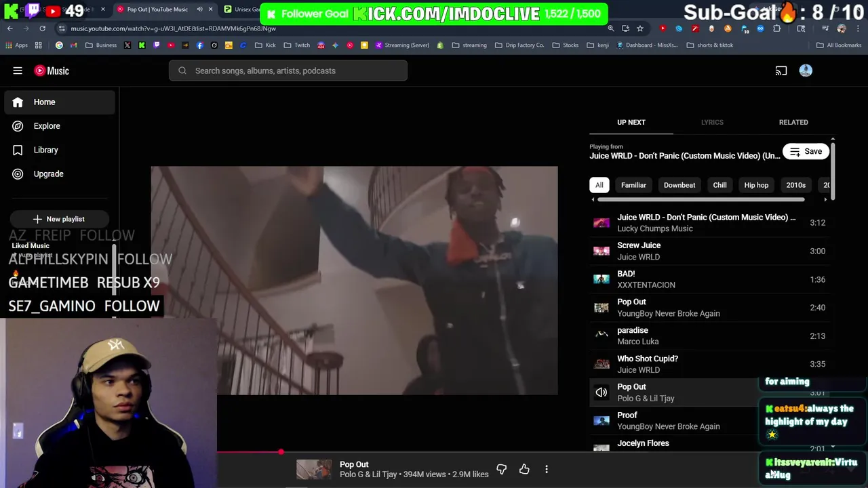Open the Drip Factory Co. bookmarks folder
868x488 pixels.
(519, 45)
